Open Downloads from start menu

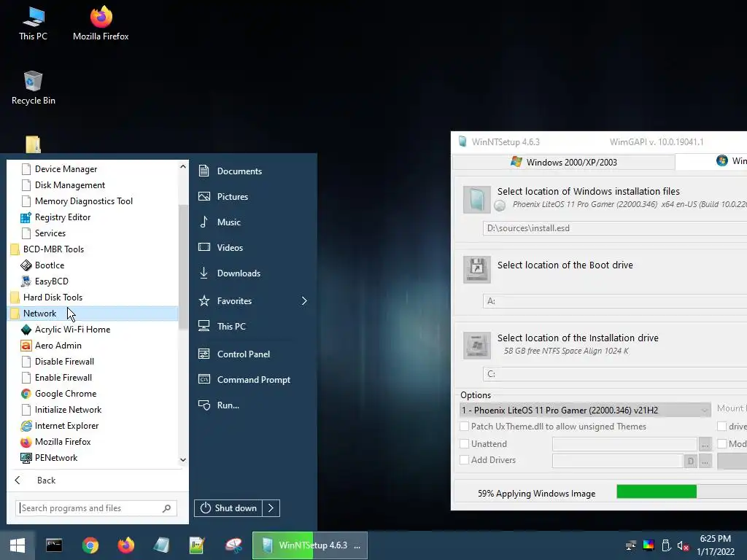coord(229,273)
